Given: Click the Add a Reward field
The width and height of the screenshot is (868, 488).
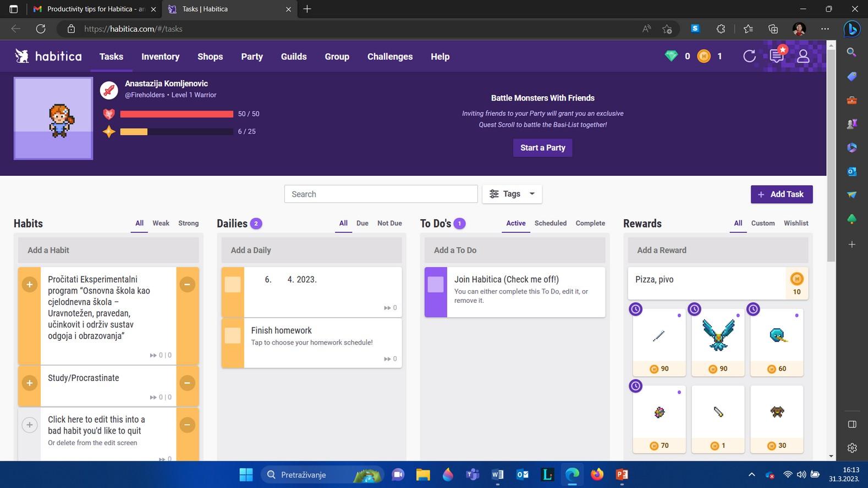Looking at the screenshot, I should pos(718,250).
